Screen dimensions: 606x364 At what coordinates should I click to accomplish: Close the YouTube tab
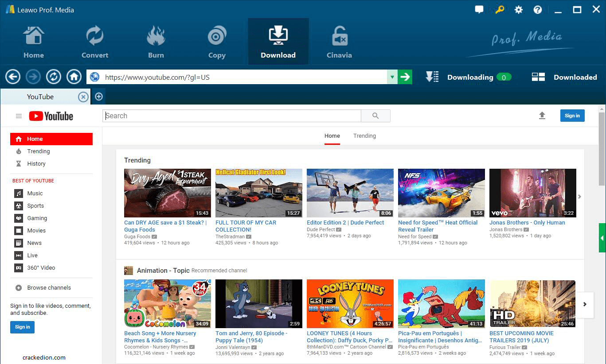pyautogui.click(x=83, y=97)
